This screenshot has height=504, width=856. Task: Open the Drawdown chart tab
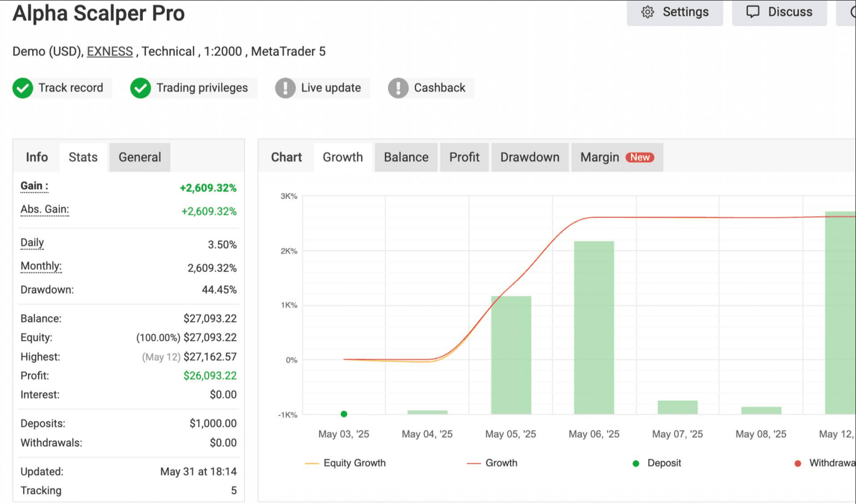tap(530, 157)
